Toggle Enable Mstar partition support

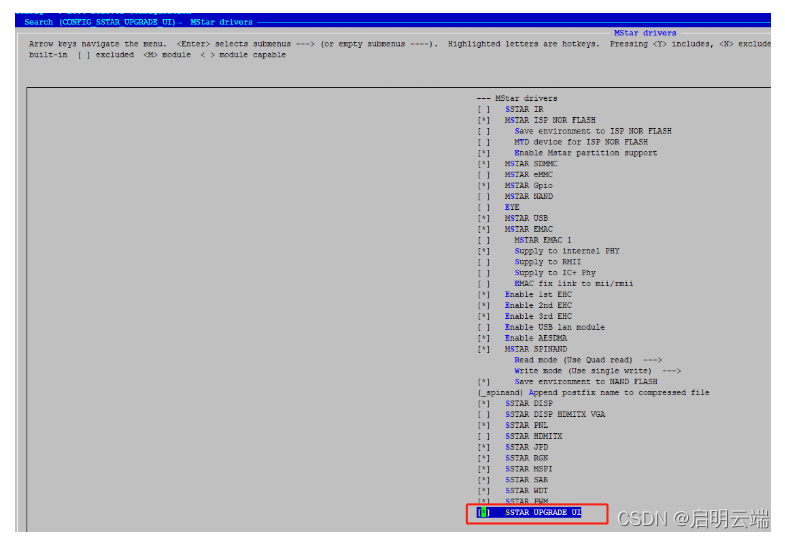pos(484,153)
